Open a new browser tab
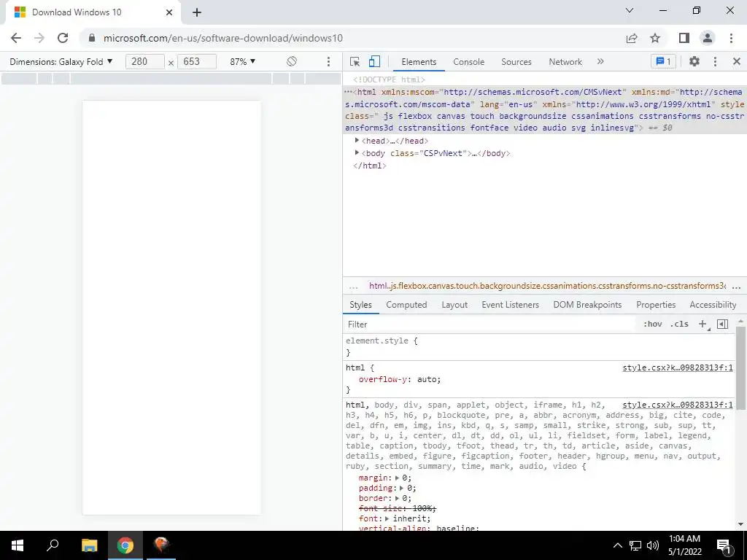 197,12
